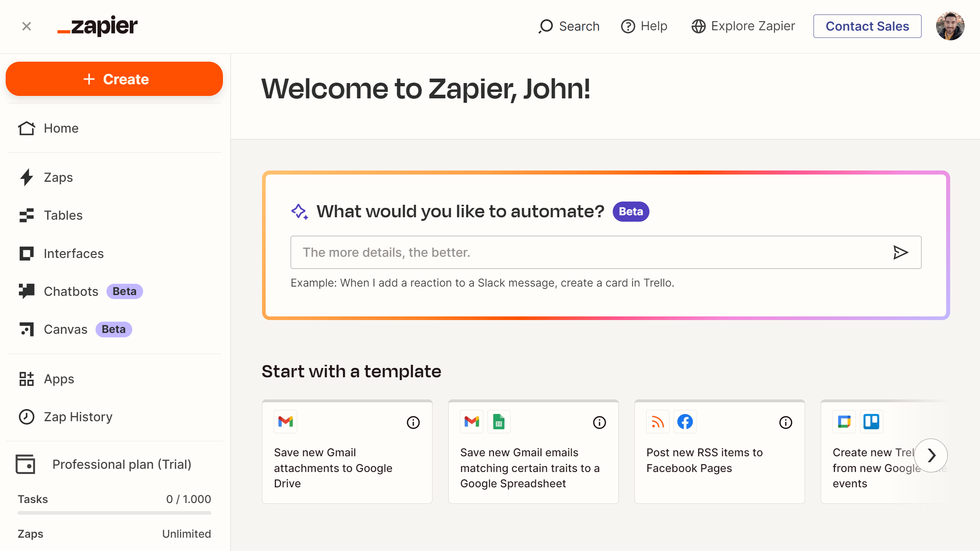This screenshot has width=980, height=551.
Task: Click the Contact Sales button
Action: point(867,26)
